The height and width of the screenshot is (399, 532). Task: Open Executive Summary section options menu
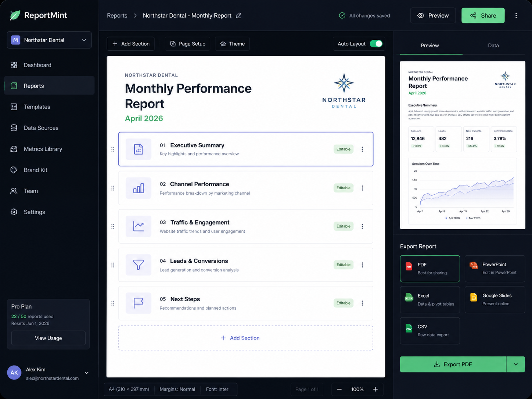point(362,149)
